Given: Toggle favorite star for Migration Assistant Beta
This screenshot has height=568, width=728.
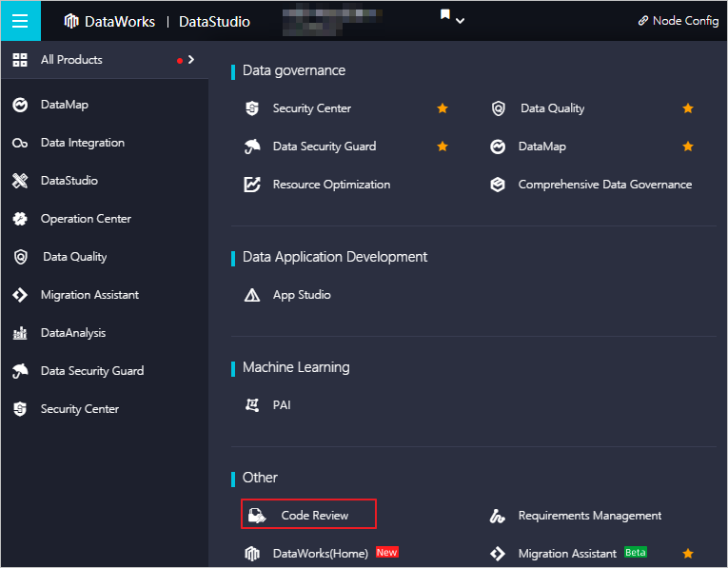Looking at the screenshot, I should (x=688, y=553).
